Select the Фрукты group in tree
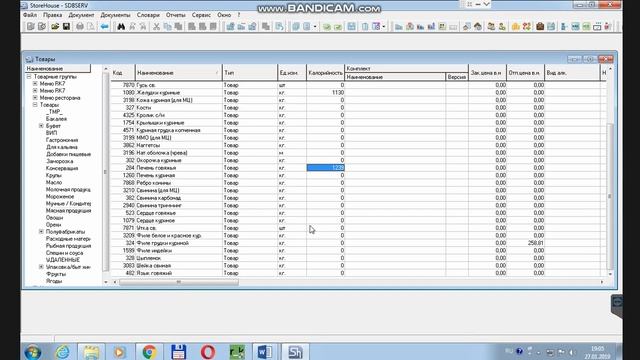This screenshot has width=640, height=360. coord(56,274)
